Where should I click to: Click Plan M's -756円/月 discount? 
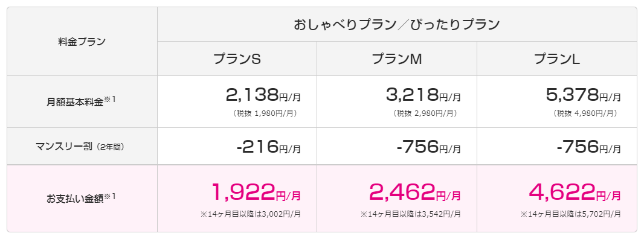(x=429, y=147)
